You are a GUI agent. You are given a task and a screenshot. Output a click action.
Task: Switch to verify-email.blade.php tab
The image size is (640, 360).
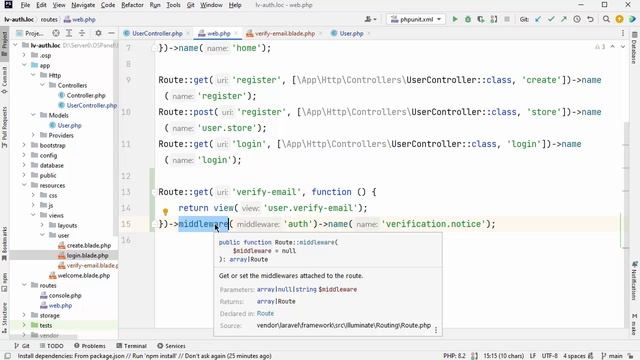[x=284, y=33]
